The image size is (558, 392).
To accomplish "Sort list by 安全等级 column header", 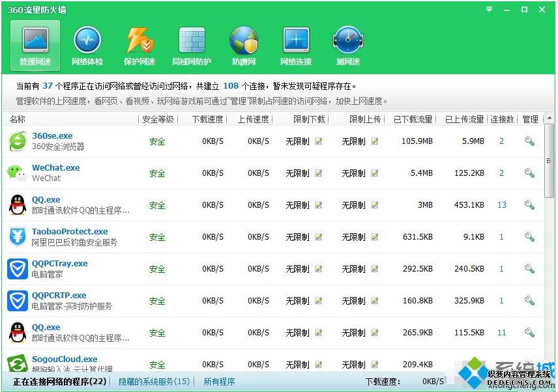I will 157,119.
